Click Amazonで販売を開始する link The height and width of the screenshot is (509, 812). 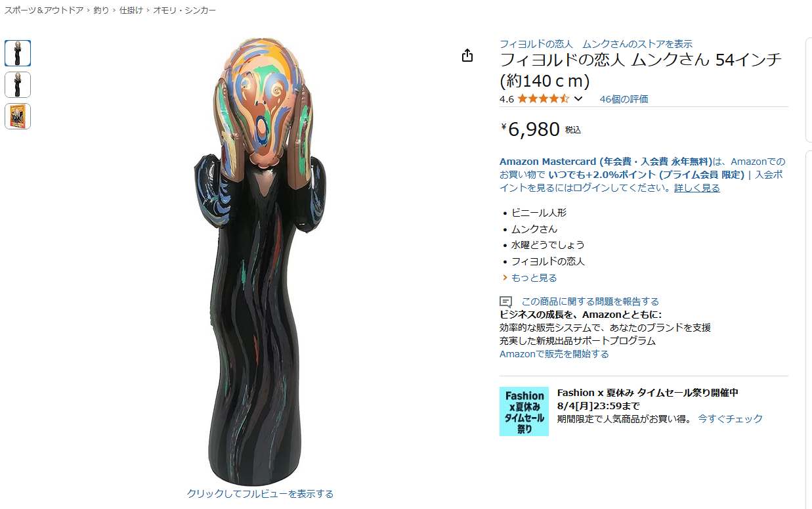tap(554, 354)
